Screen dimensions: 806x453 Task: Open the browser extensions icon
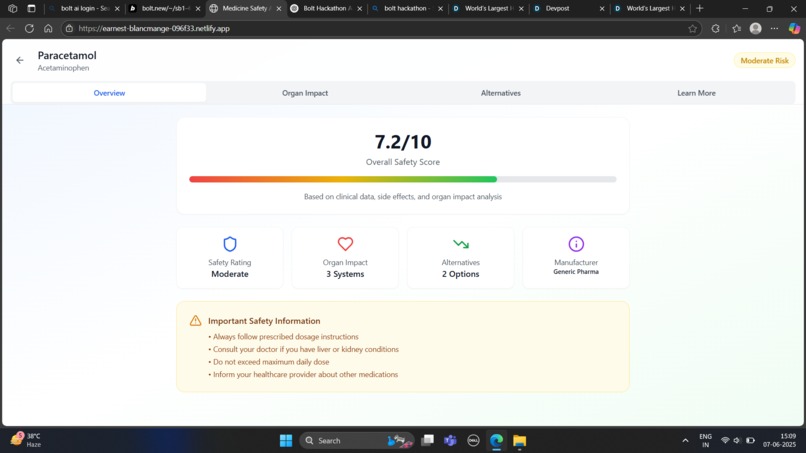pos(715,29)
